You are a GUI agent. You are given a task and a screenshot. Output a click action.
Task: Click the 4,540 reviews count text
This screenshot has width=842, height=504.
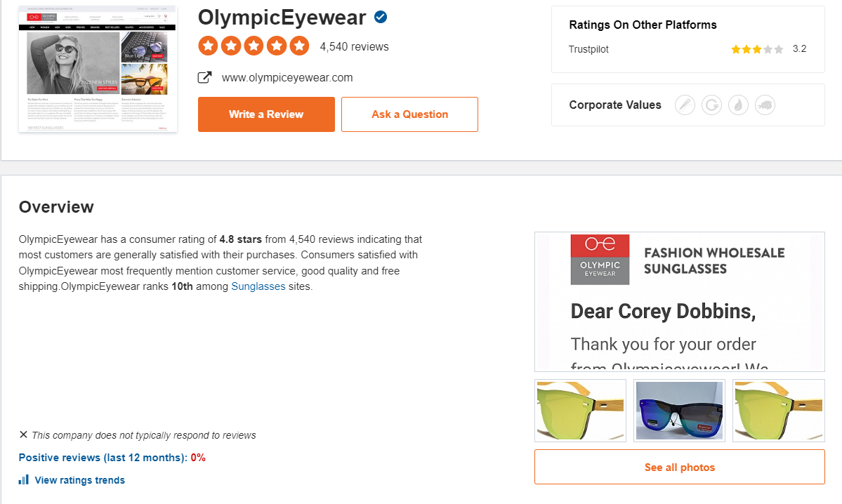click(354, 47)
